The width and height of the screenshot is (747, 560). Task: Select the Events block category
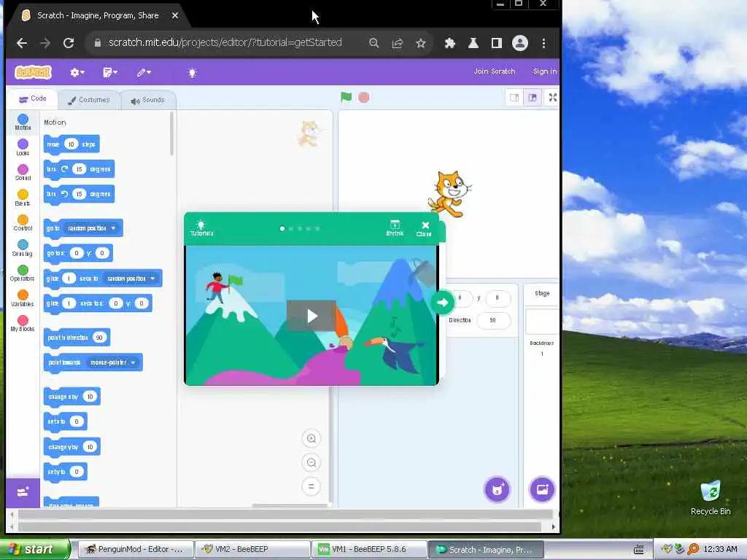point(23,198)
